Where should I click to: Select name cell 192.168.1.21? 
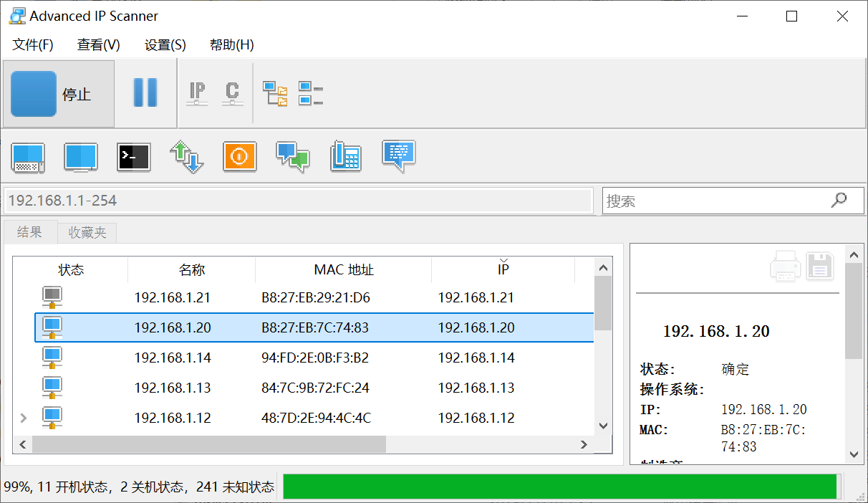click(x=173, y=297)
